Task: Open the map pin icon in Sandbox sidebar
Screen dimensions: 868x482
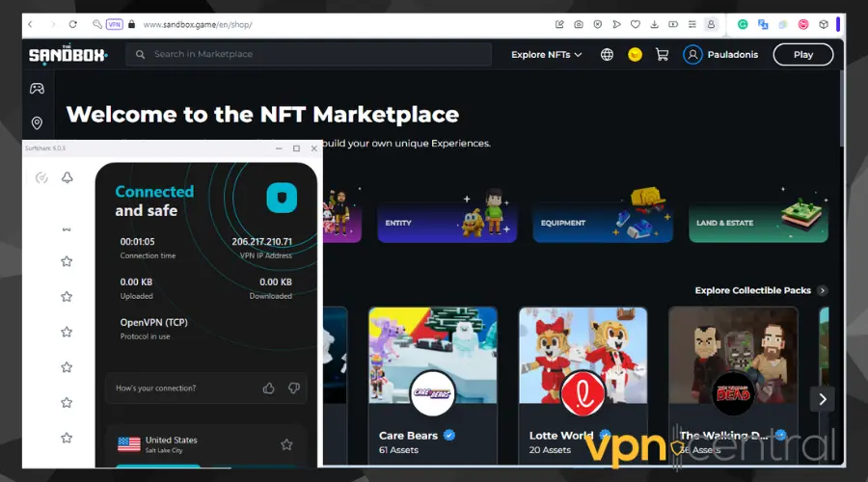Action: 37,122
